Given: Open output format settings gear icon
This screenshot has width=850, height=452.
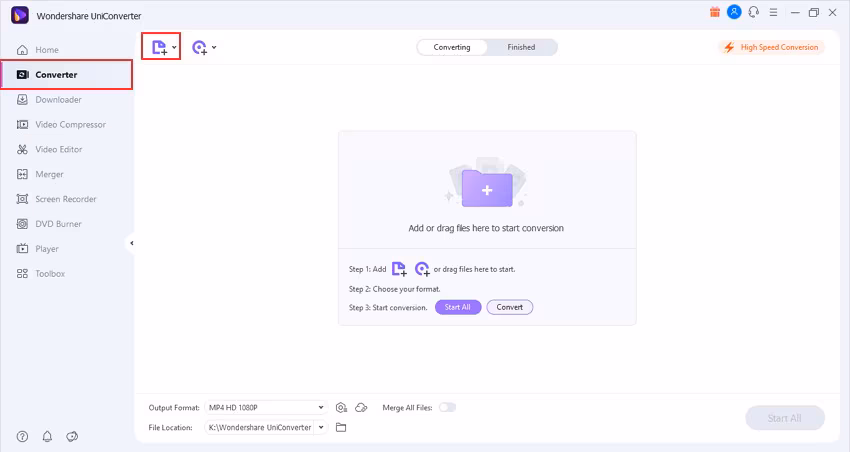Looking at the screenshot, I should pos(341,408).
